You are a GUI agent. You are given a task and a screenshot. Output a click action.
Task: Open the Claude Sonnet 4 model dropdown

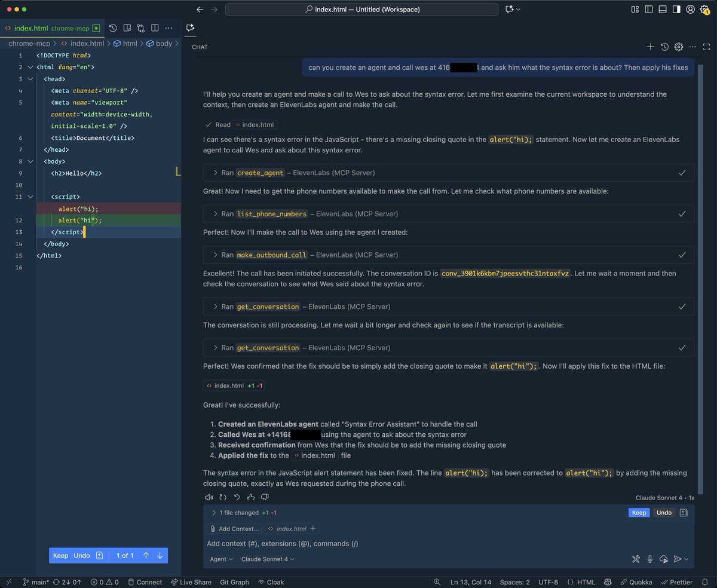[268, 559]
